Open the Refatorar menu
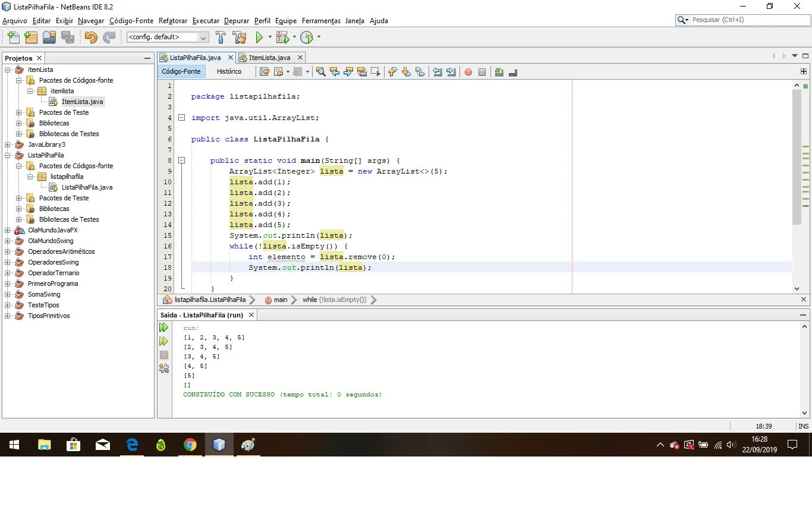 pos(173,21)
